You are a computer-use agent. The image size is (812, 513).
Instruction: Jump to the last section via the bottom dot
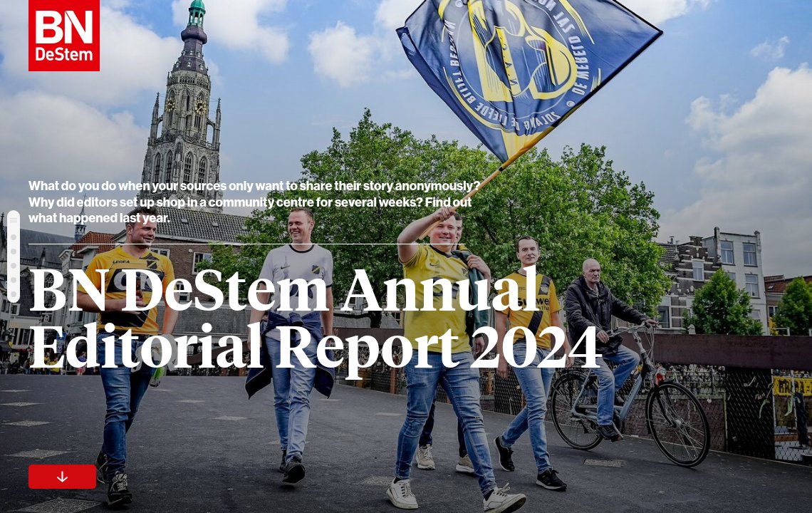click(x=14, y=294)
